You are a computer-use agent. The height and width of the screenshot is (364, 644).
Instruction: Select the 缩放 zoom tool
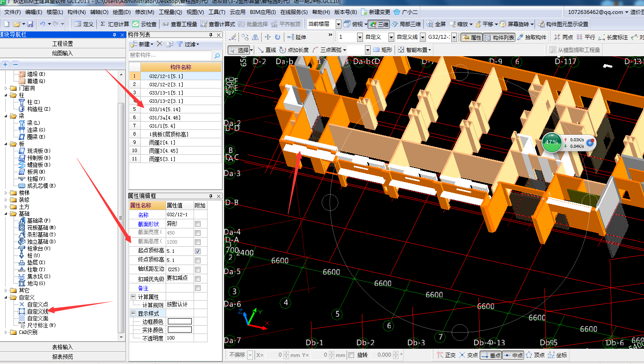[459, 24]
